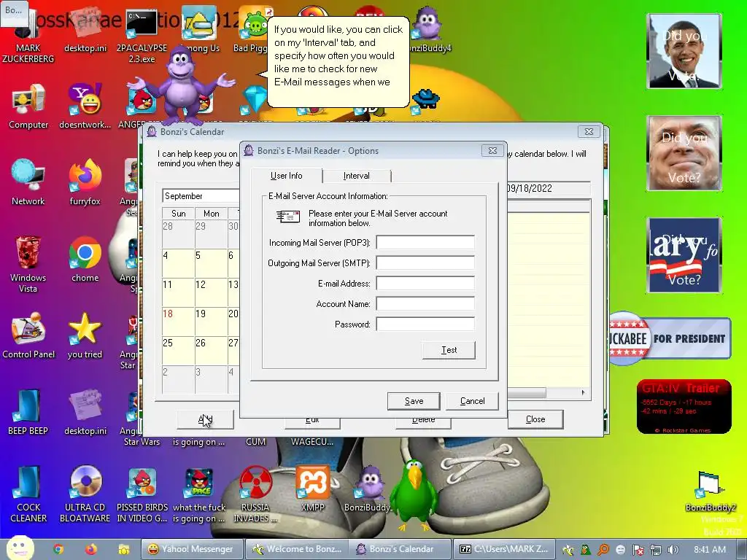Select day 12 in Bonzi's Calendar

[211, 292]
